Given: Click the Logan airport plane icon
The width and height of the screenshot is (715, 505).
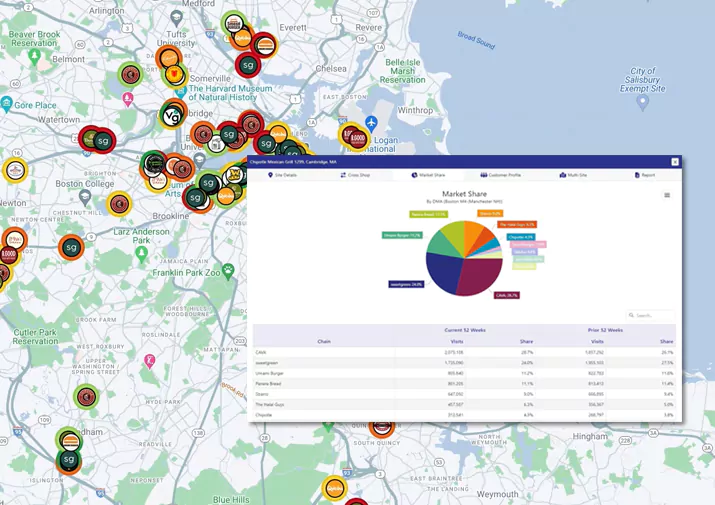Looking at the screenshot, I should pyautogui.click(x=372, y=123).
